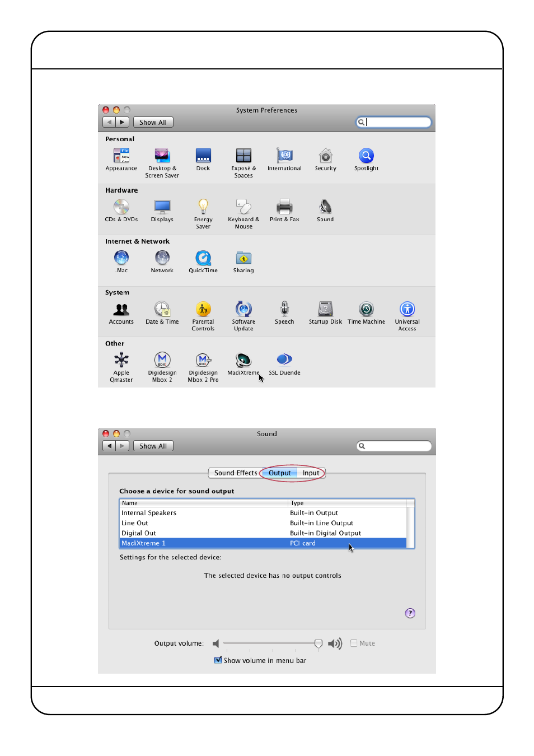The height and width of the screenshot is (756, 534).
Task: Select MadiXtreme 1 output device
Action: coord(263,543)
